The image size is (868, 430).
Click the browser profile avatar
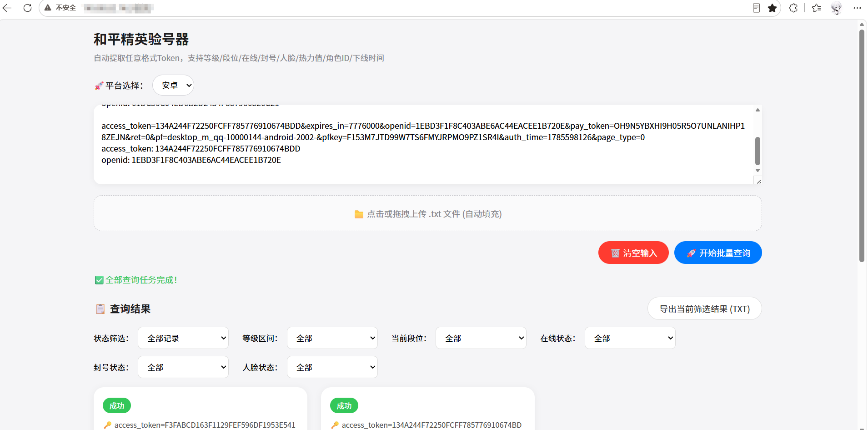pos(837,8)
